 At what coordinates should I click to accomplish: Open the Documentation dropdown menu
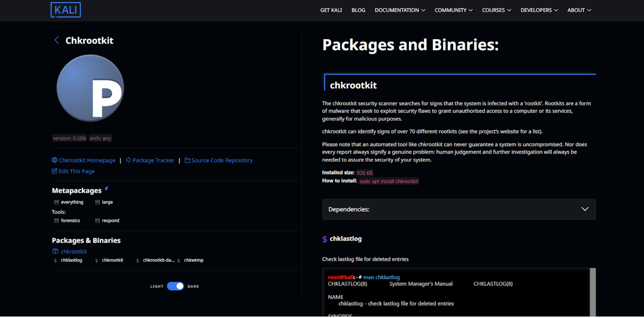(400, 10)
